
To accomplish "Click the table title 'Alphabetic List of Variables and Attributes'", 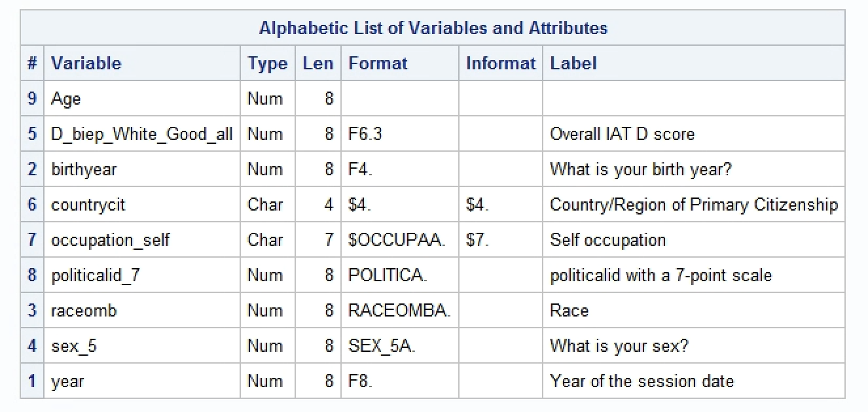I will coord(433,28).
